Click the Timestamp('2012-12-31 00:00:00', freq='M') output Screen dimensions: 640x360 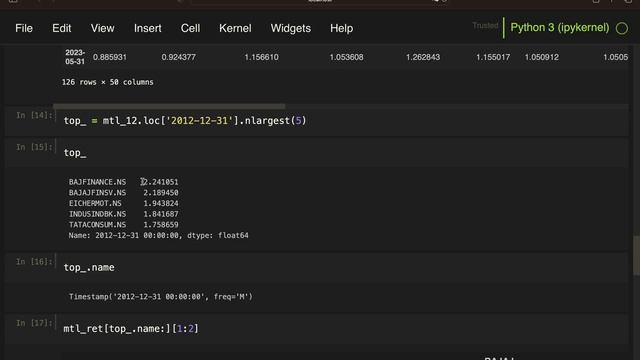pos(160,297)
